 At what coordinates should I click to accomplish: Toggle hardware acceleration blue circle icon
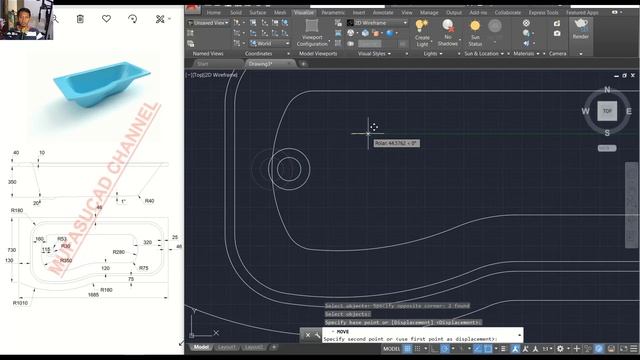598,349
